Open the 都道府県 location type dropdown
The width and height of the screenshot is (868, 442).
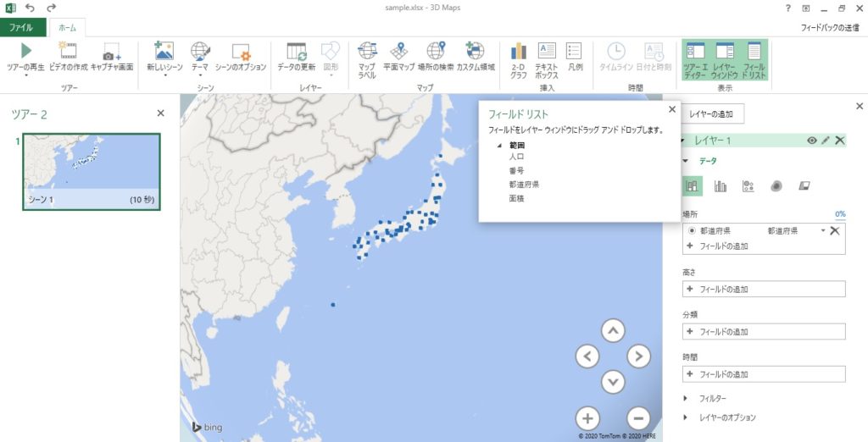pyautogui.click(x=822, y=230)
